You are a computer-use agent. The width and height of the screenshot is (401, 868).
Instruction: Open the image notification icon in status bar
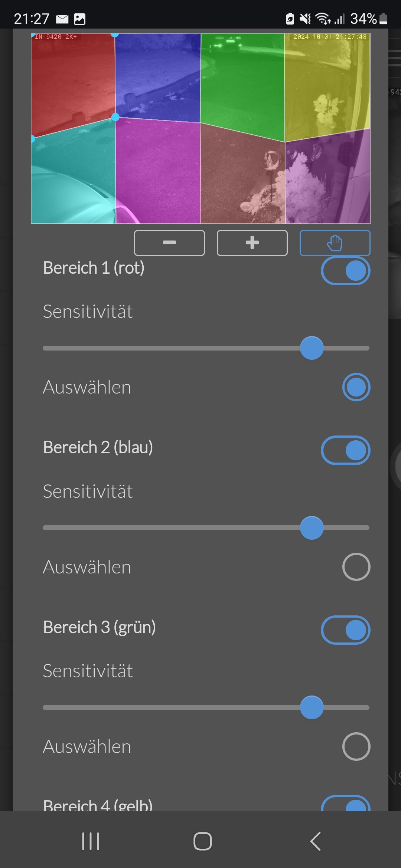(79, 19)
